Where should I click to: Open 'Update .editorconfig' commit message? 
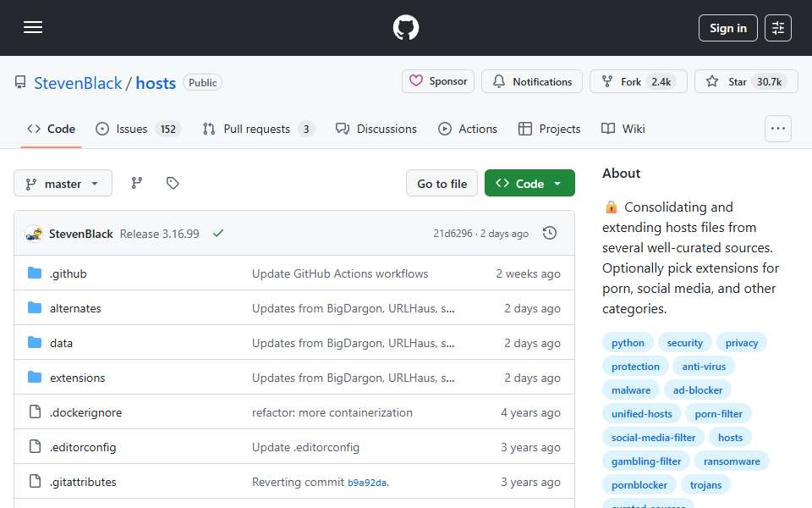point(305,447)
